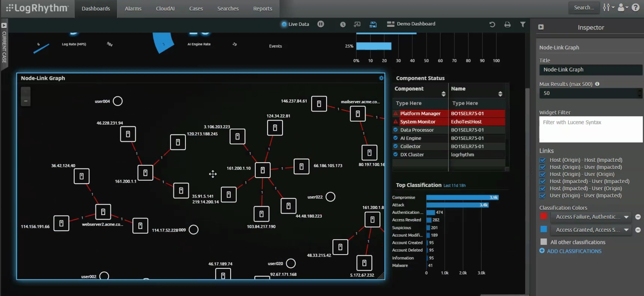The width and height of the screenshot is (644, 296).
Task: Collapse the Inspector panel arrow
Action: point(541,27)
